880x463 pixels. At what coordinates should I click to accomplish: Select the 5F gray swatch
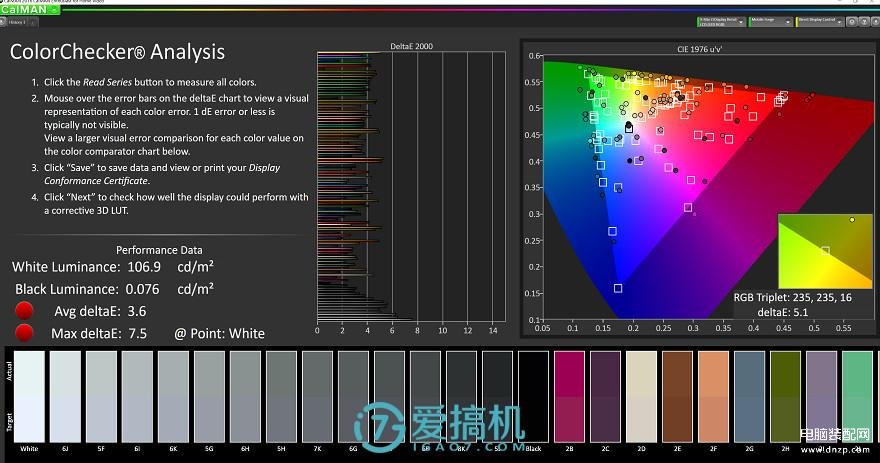tap(101, 397)
